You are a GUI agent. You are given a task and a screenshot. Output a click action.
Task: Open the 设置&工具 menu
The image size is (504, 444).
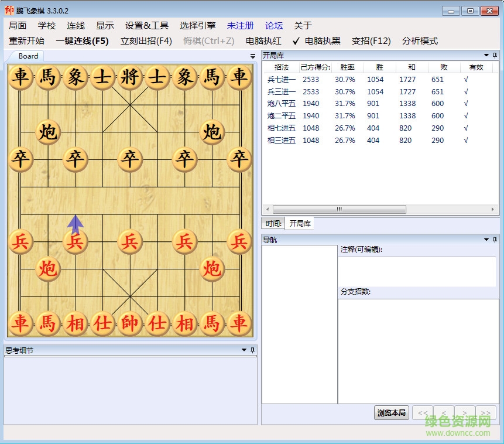tap(146, 25)
